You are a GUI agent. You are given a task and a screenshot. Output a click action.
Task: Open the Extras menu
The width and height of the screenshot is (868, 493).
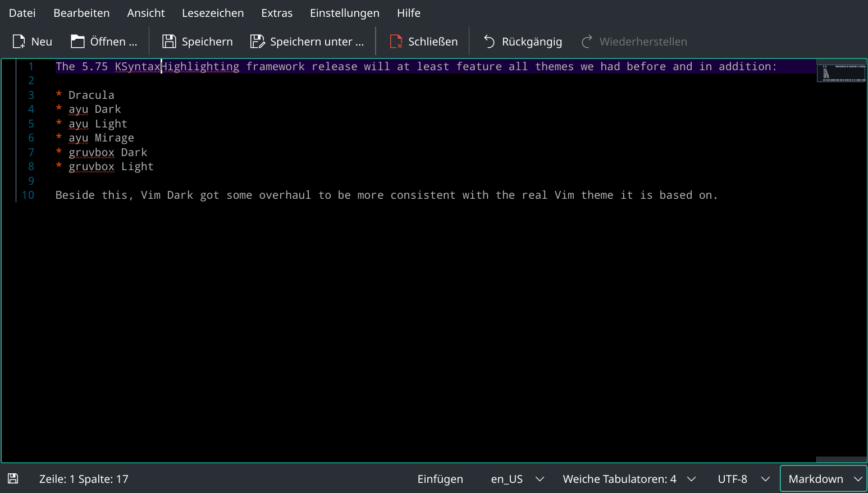coord(277,13)
